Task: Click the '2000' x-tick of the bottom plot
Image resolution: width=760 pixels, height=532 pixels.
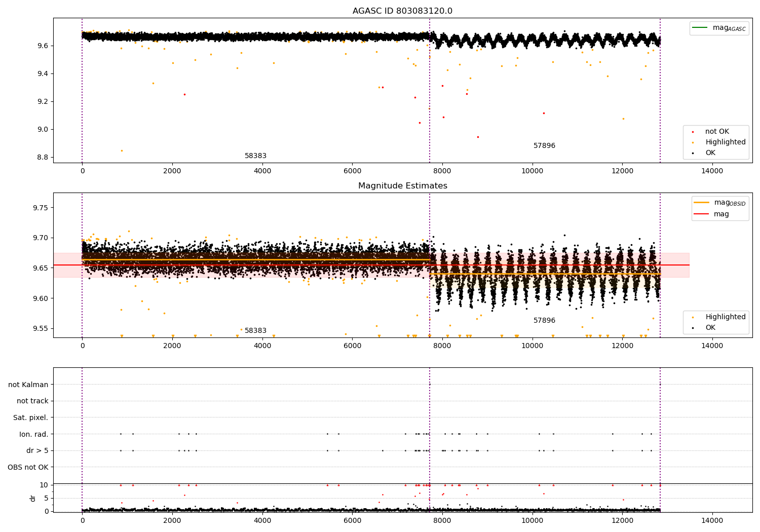Action: pos(172,521)
